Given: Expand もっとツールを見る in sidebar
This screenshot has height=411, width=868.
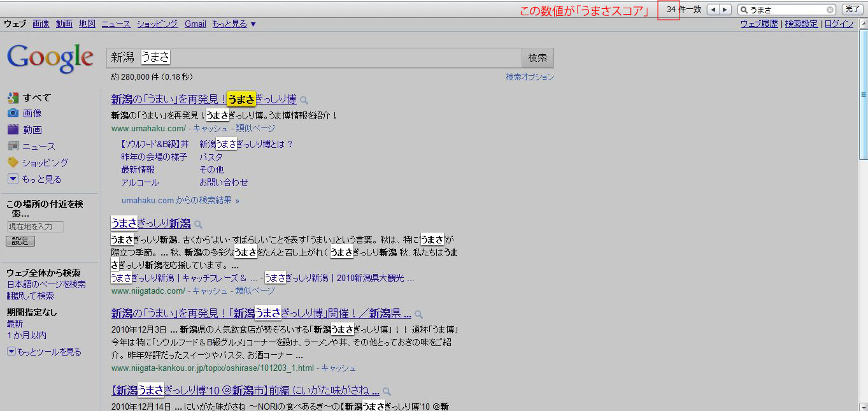Looking at the screenshot, I should [x=44, y=352].
